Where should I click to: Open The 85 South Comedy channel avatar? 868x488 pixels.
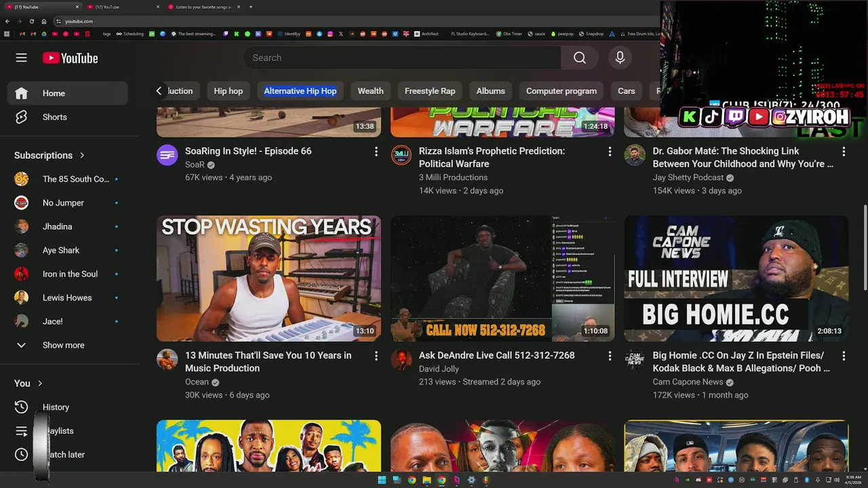pos(21,179)
